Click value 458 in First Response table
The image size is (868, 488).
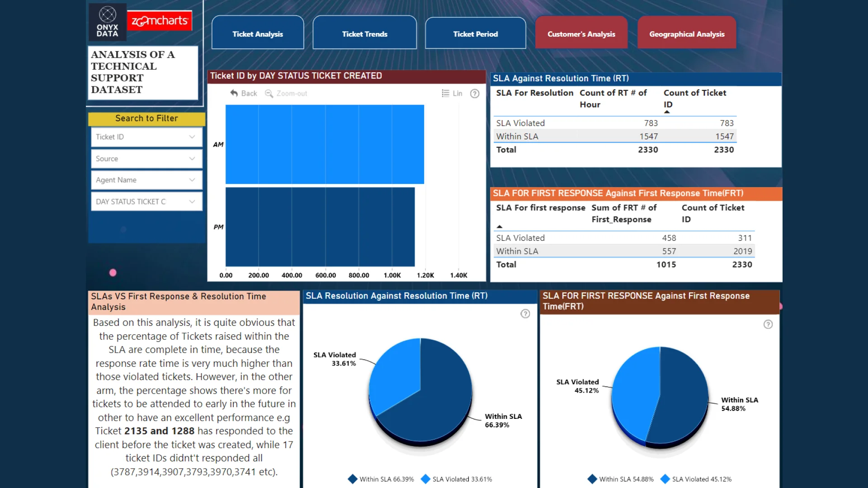click(x=669, y=238)
